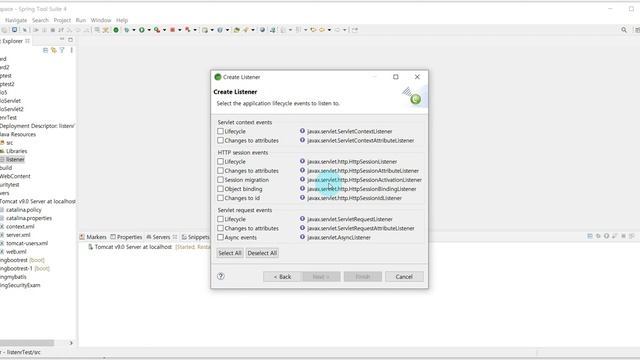
Task: Click the Debug bug icon in toolbar
Action: coord(127,30)
